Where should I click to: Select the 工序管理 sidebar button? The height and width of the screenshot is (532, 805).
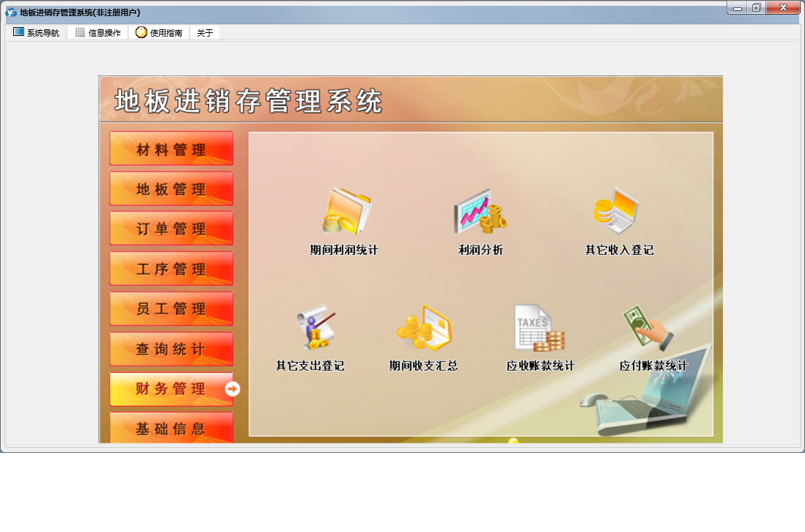tap(172, 268)
